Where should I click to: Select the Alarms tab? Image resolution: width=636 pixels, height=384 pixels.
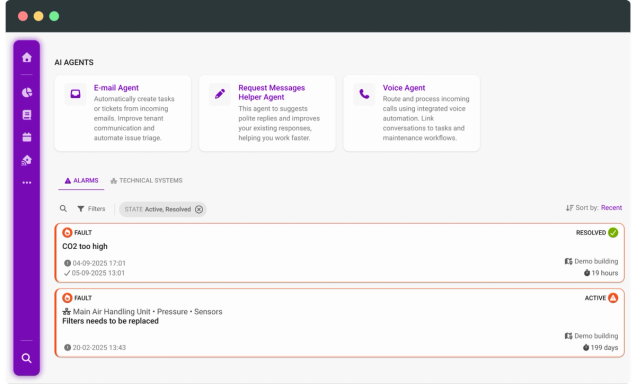click(x=81, y=180)
